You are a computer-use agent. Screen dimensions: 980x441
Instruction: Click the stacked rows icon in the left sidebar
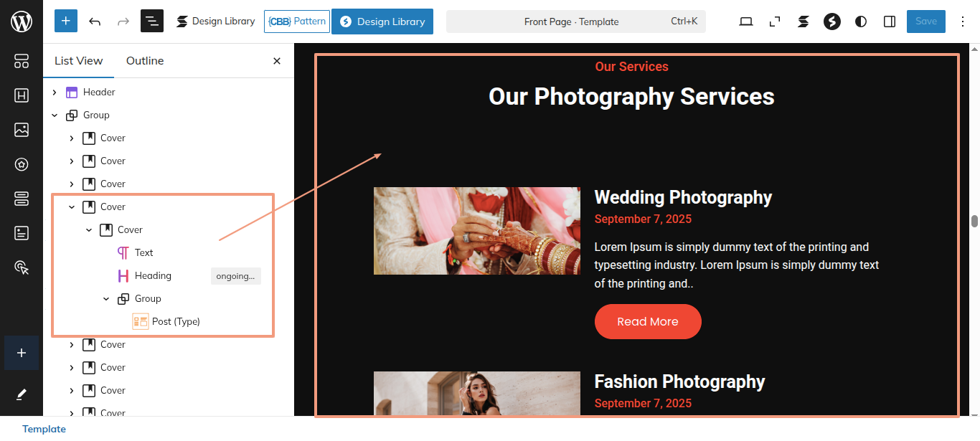(22, 199)
